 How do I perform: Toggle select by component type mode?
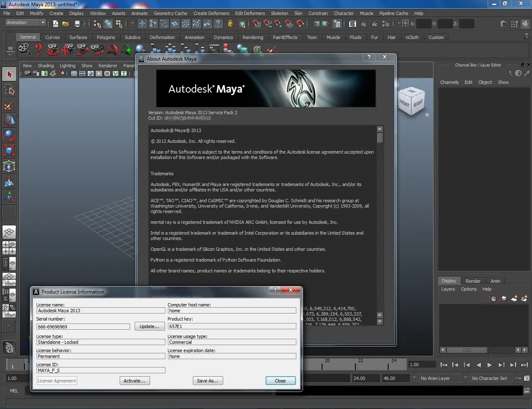click(119, 24)
